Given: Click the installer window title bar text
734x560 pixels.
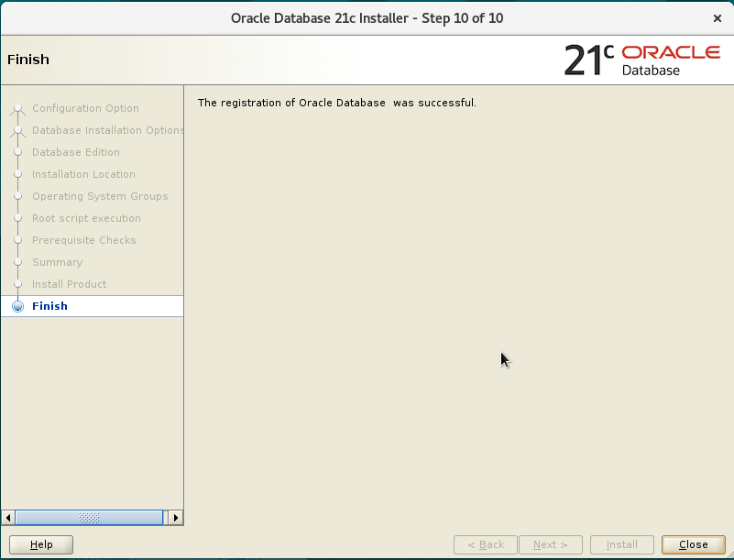Looking at the screenshot, I should pyautogui.click(x=367, y=18).
